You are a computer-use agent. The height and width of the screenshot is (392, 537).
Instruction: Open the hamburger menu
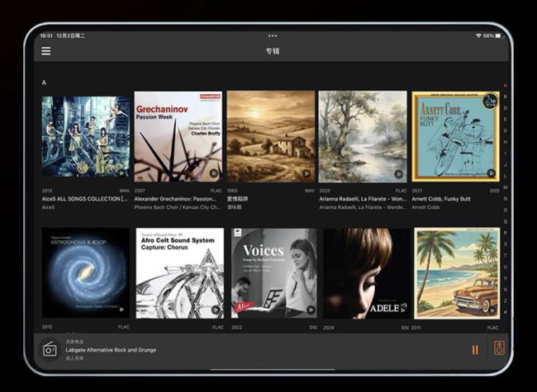pos(46,51)
